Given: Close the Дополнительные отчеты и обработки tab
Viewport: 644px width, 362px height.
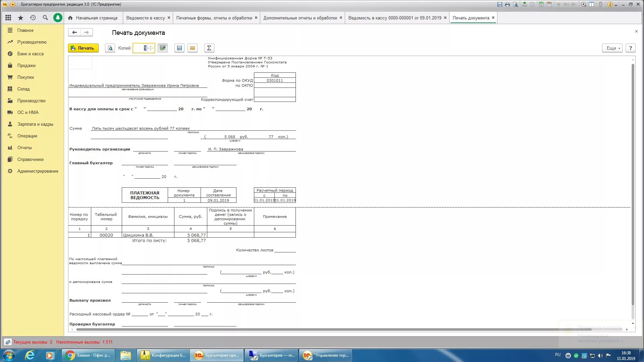Looking at the screenshot, I should coord(341,18).
